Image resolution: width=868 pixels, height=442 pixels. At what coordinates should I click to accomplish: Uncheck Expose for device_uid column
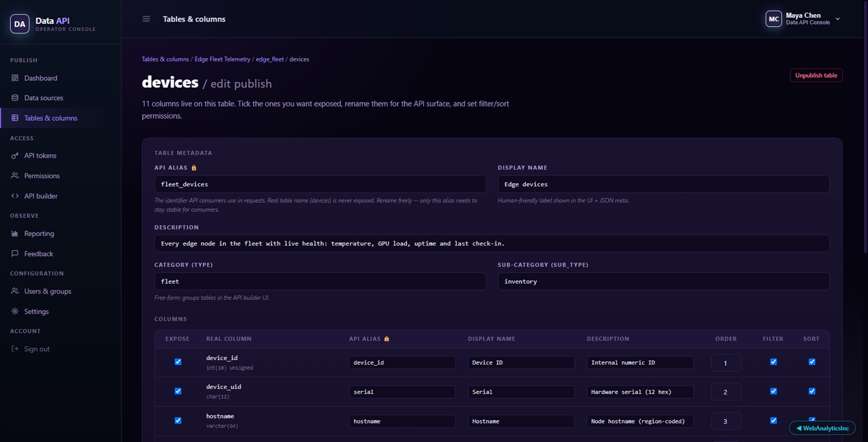pyautogui.click(x=178, y=391)
